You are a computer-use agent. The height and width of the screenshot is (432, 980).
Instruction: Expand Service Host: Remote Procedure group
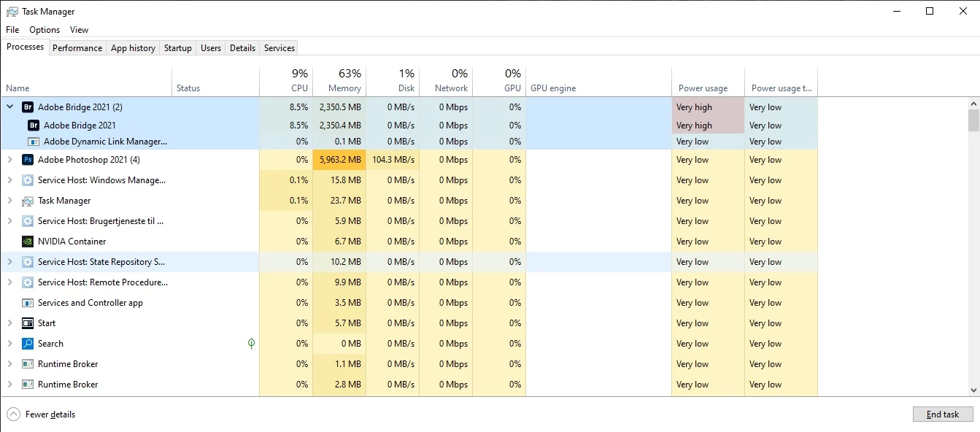point(10,282)
